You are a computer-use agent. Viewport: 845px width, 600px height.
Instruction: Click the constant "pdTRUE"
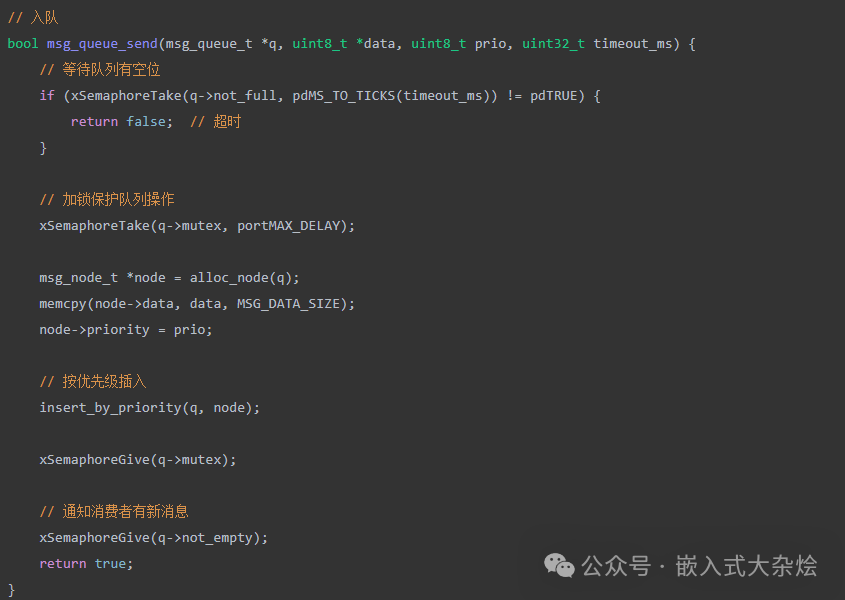[x=553, y=95]
